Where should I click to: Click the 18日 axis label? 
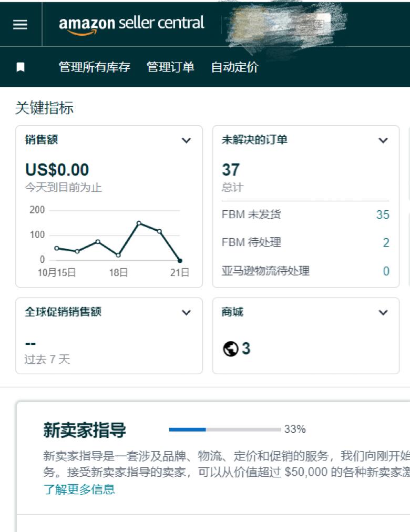(x=118, y=272)
